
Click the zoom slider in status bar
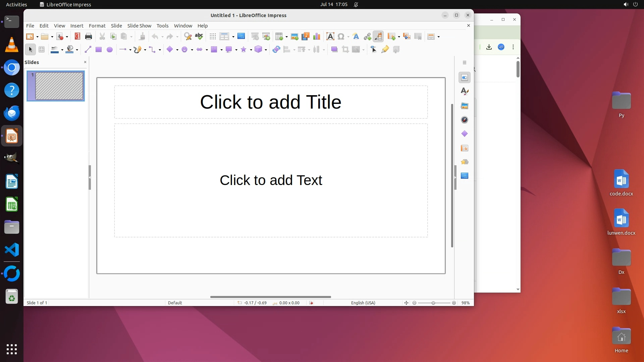pos(434,303)
